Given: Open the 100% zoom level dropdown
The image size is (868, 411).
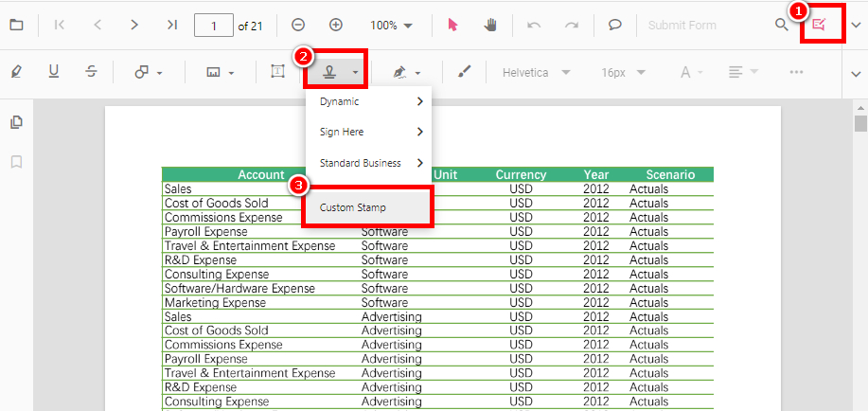Looking at the screenshot, I should pyautogui.click(x=391, y=25).
